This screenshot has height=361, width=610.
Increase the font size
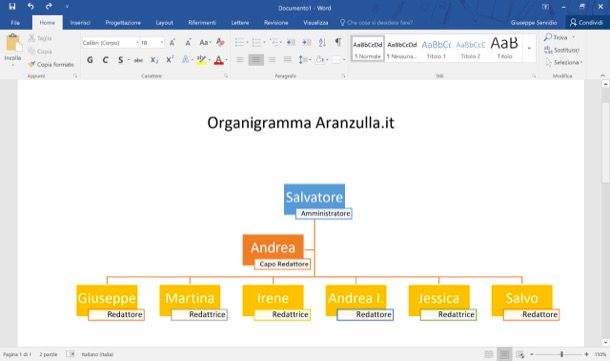[x=172, y=43]
